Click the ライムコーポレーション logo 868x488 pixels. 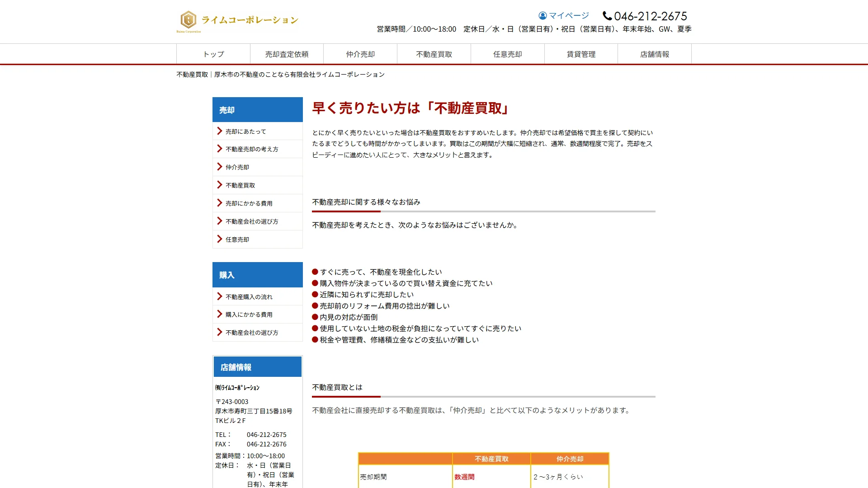(x=237, y=21)
